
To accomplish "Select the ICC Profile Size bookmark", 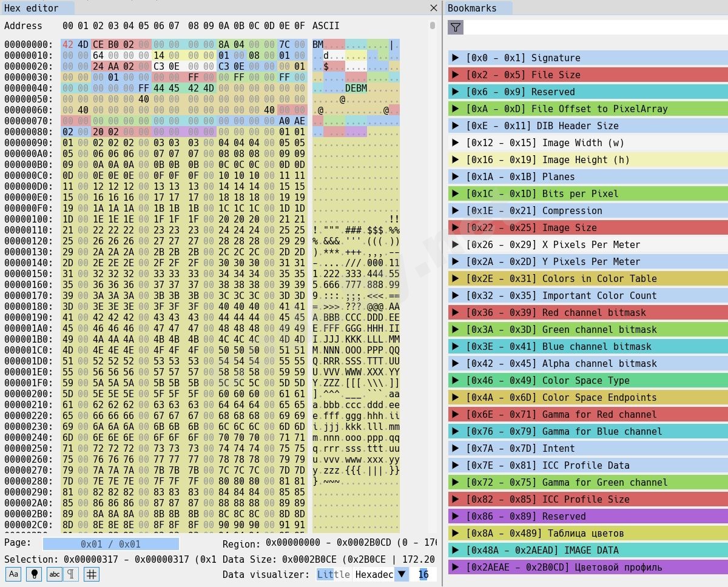I will pyautogui.click(x=588, y=499).
